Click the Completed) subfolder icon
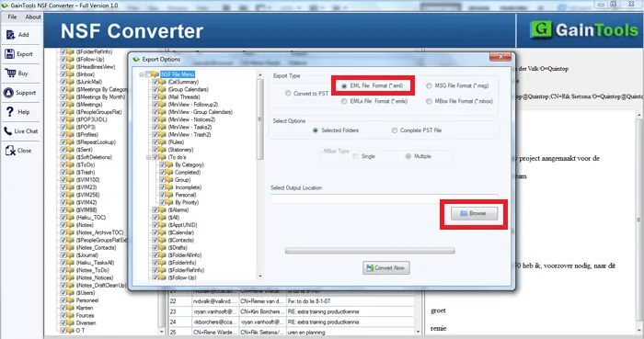The image size is (644, 339). tap(169, 172)
